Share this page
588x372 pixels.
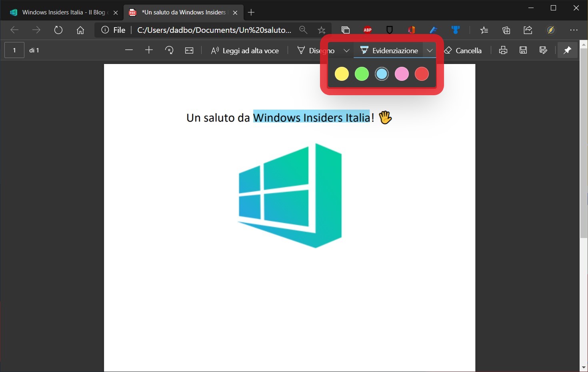coord(528,30)
